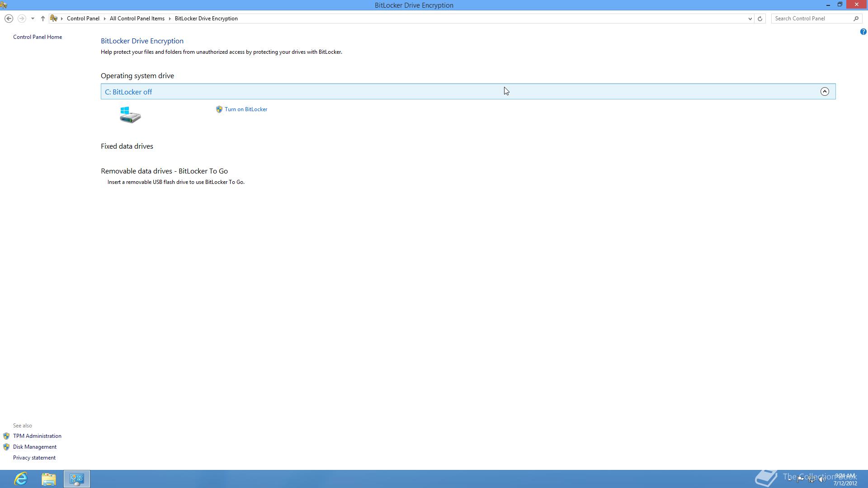Select BitLocker Drive Encryption breadcrumb

[x=206, y=19]
